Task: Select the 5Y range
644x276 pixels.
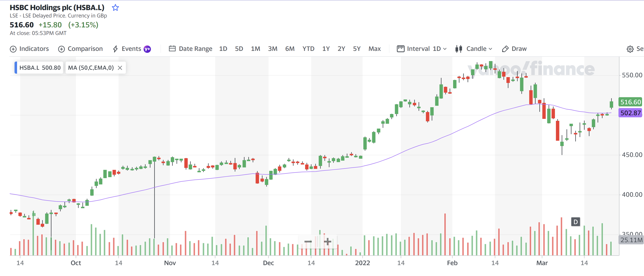Action: click(357, 49)
